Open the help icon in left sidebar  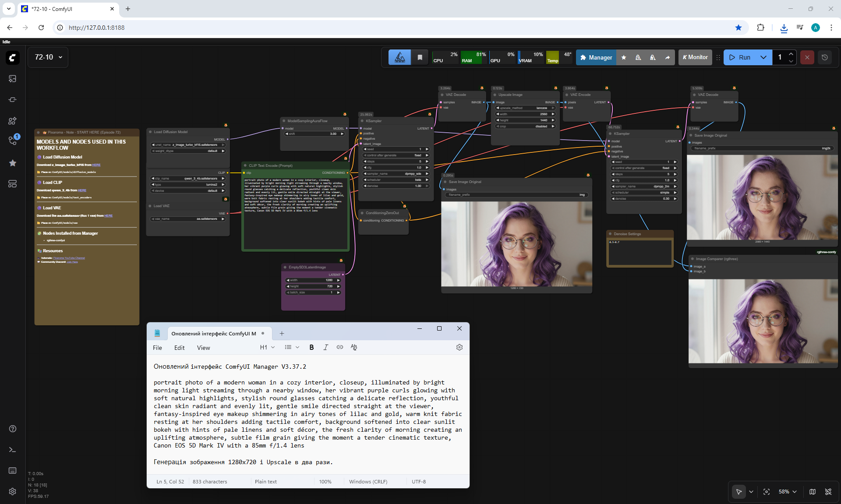pyautogui.click(x=13, y=429)
